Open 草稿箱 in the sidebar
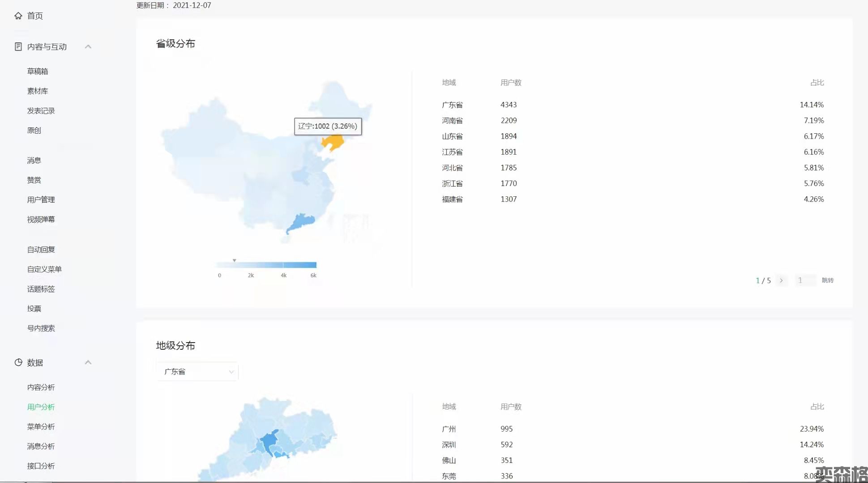This screenshot has width=868, height=483. pyautogui.click(x=38, y=71)
